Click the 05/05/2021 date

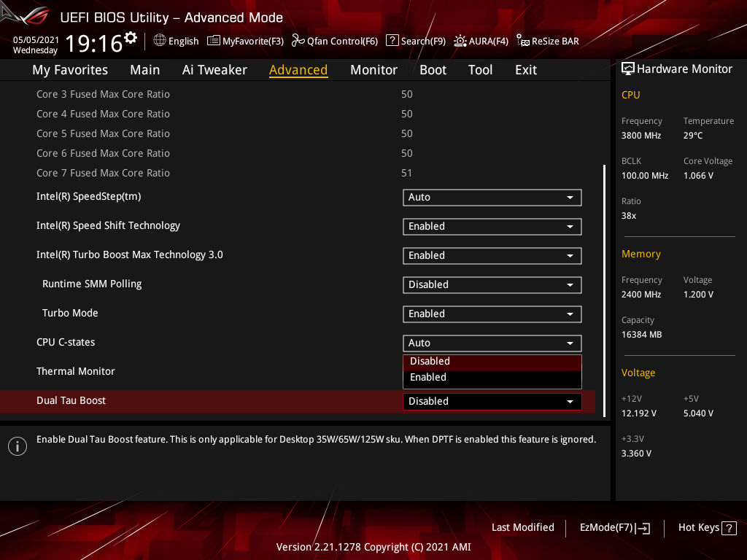[36, 40]
